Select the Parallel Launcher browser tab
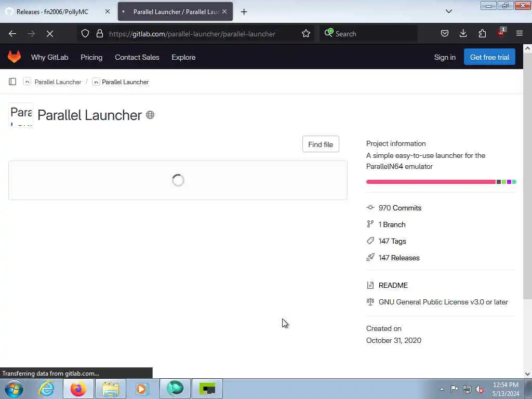This screenshot has height=399, width=532. 175,11
